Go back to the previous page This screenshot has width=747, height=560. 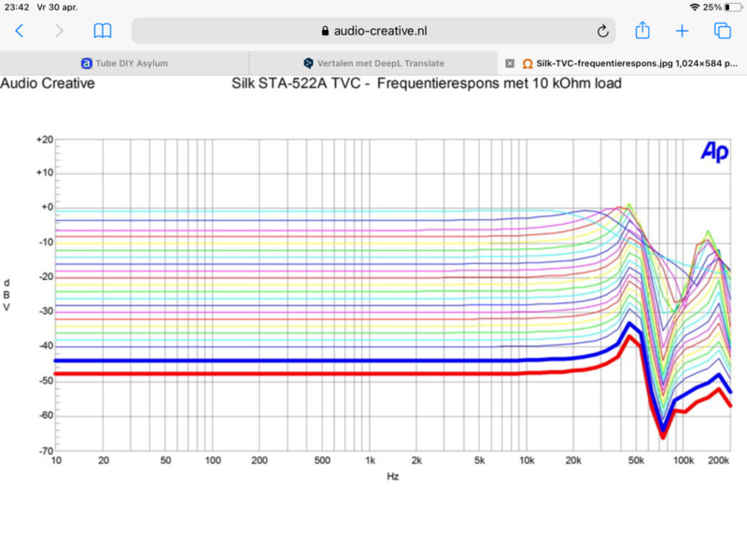(19, 31)
